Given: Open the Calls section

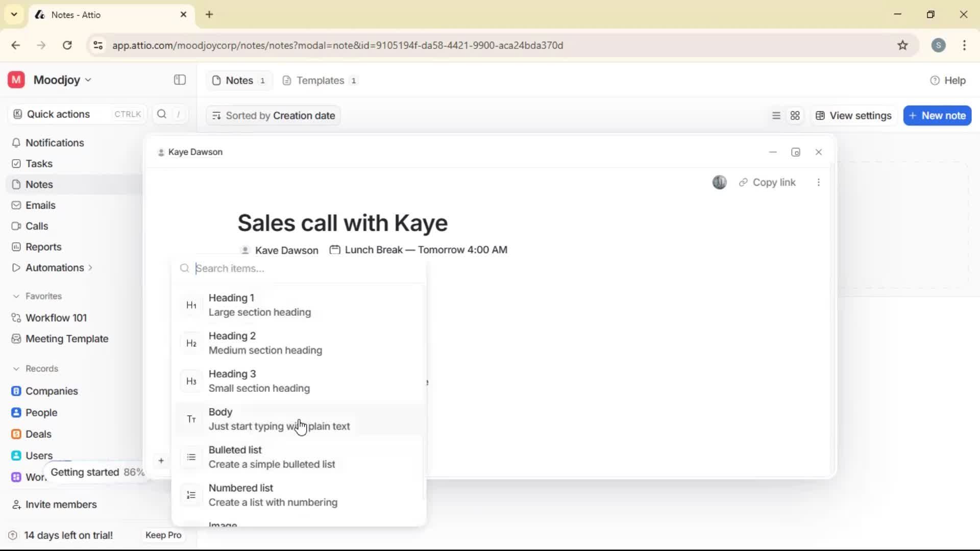Looking at the screenshot, I should click(x=36, y=226).
